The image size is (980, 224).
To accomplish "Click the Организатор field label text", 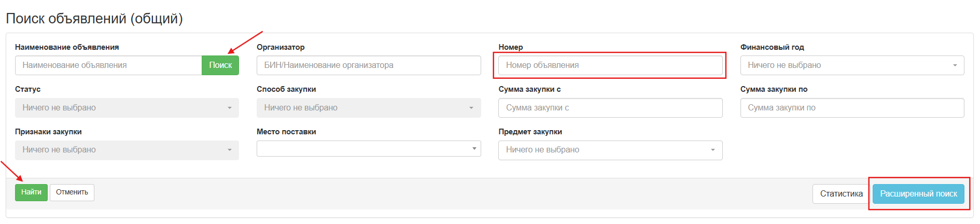I will pyautogui.click(x=281, y=47).
